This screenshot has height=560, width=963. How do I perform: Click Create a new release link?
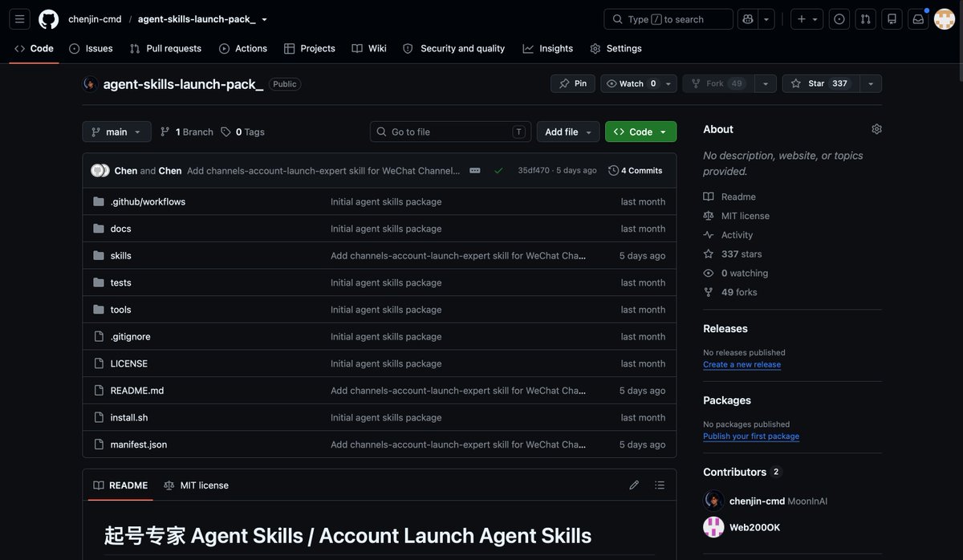pyautogui.click(x=742, y=364)
